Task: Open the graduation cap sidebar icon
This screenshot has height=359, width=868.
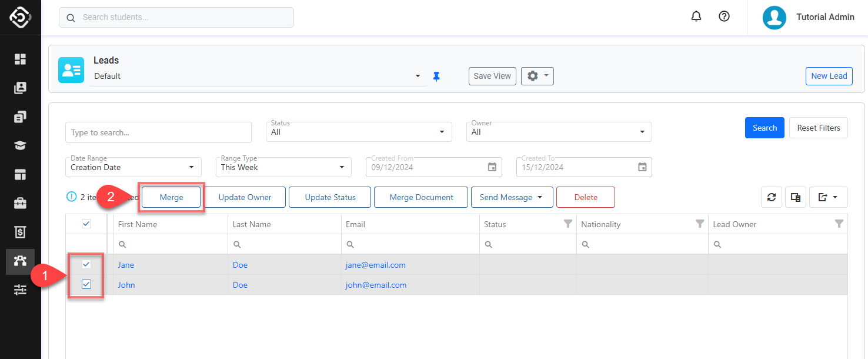Action: [21, 146]
